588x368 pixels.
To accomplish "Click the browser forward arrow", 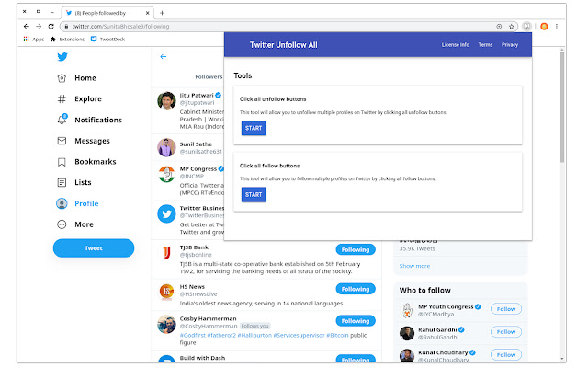I will 39,27.
